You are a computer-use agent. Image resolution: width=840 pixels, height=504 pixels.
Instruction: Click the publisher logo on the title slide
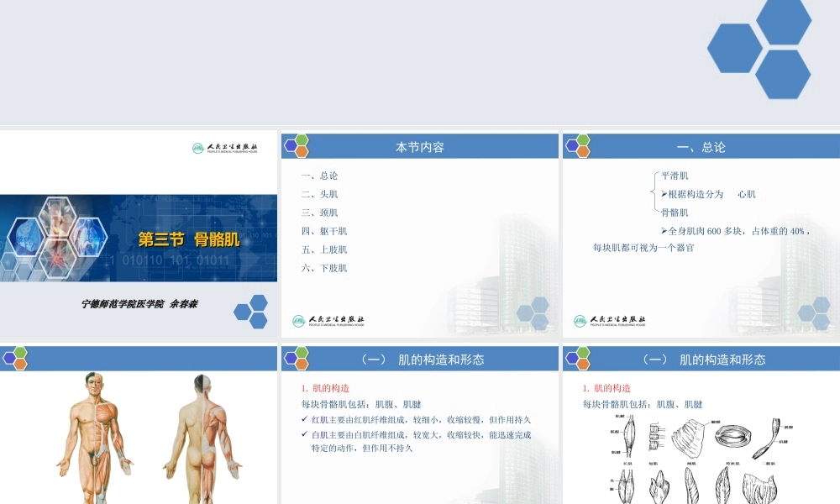click(x=225, y=149)
